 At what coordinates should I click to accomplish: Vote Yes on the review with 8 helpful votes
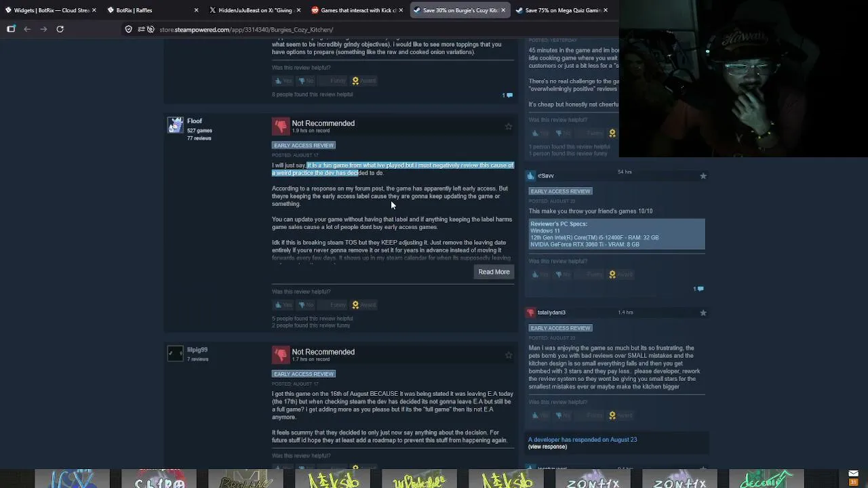pyautogui.click(x=283, y=81)
